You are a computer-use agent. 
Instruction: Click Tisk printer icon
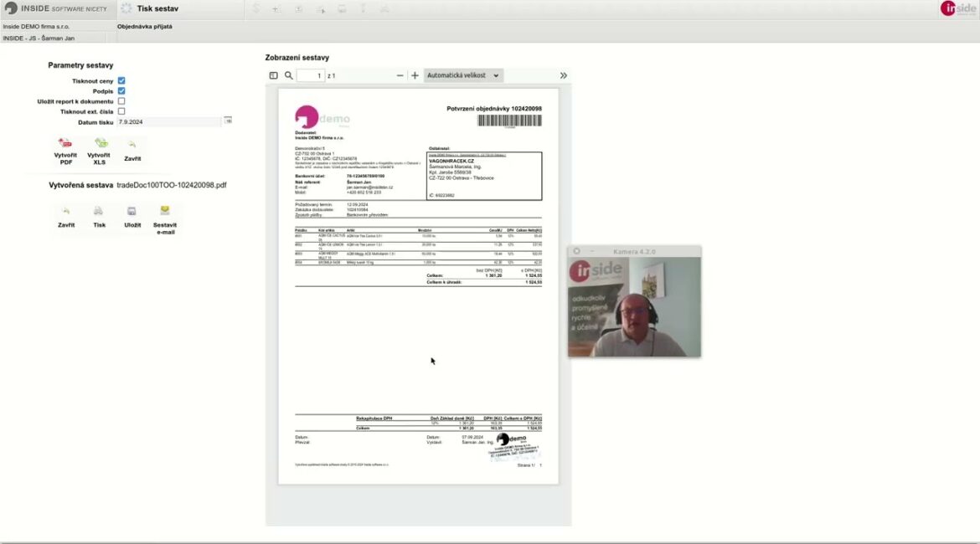(99, 212)
